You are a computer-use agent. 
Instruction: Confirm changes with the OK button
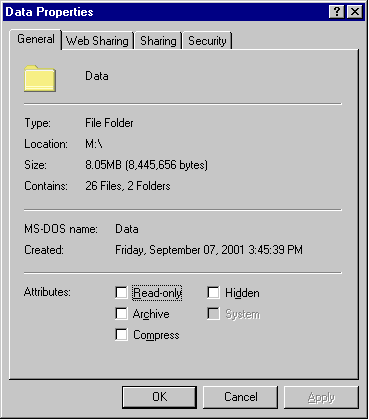tap(159, 397)
